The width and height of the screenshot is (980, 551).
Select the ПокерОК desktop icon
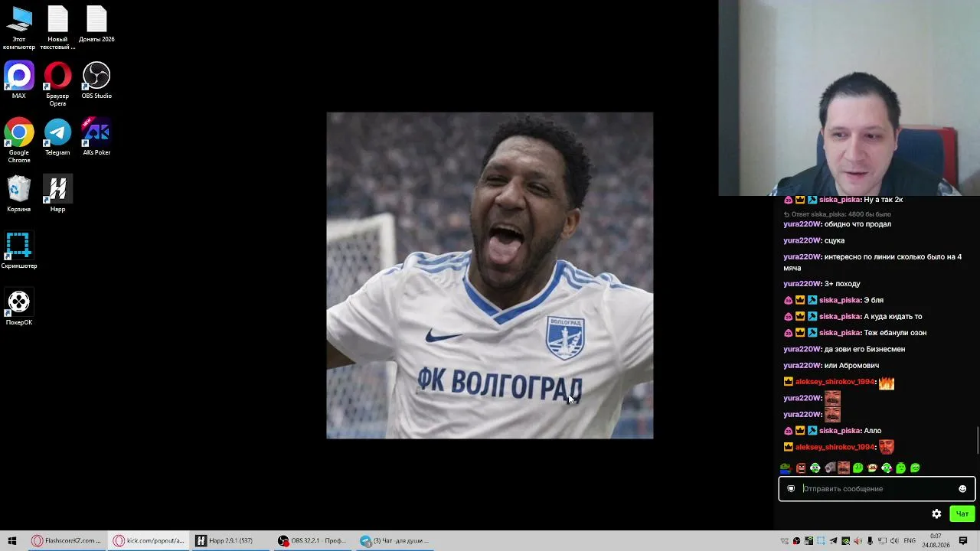click(19, 307)
